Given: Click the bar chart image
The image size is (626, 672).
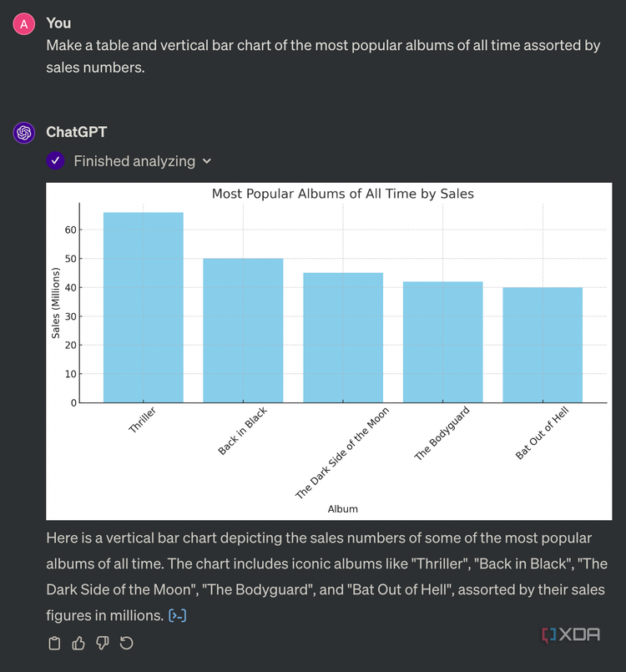Looking at the screenshot, I should pyautogui.click(x=334, y=349).
